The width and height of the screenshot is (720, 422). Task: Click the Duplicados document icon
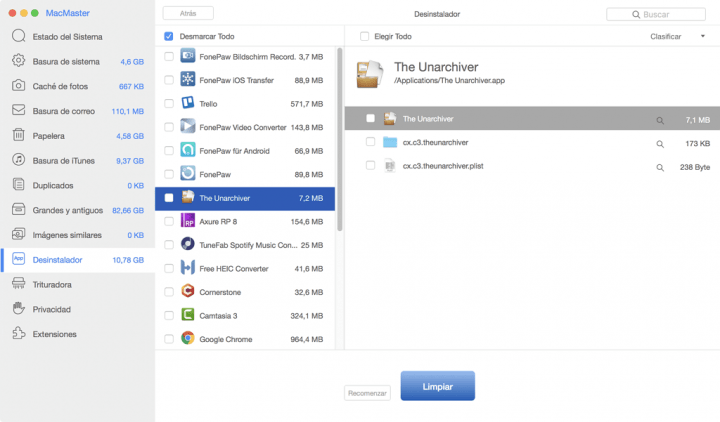tap(18, 185)
